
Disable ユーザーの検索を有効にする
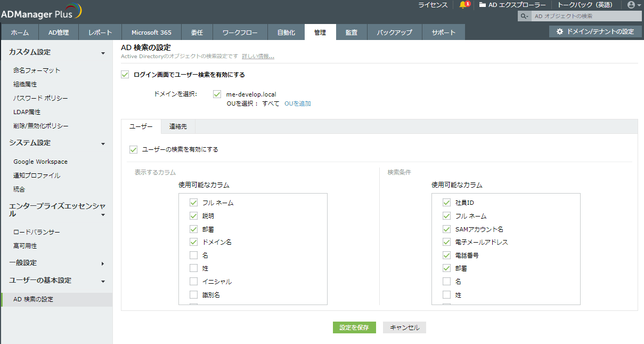133,149
